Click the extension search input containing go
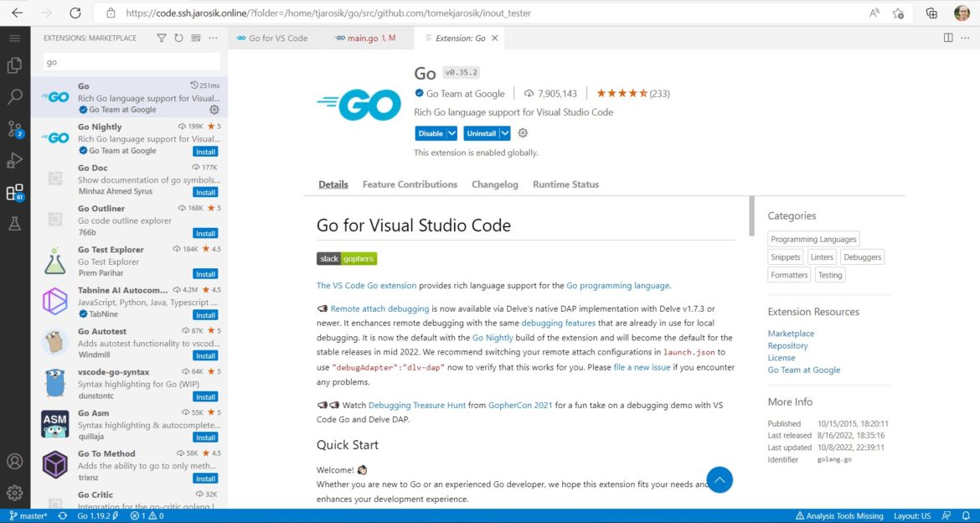The width and height of the screenshot is (980, 523). click(130, 62)
